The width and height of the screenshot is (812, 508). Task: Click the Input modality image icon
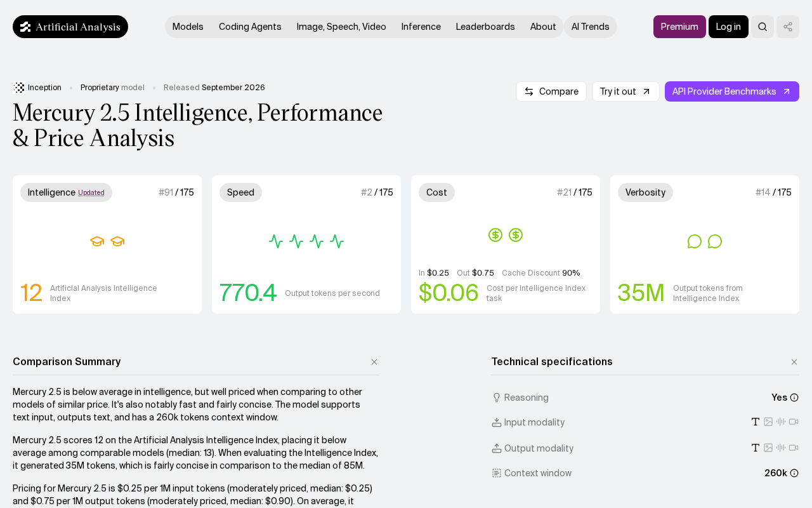[768, 422]
